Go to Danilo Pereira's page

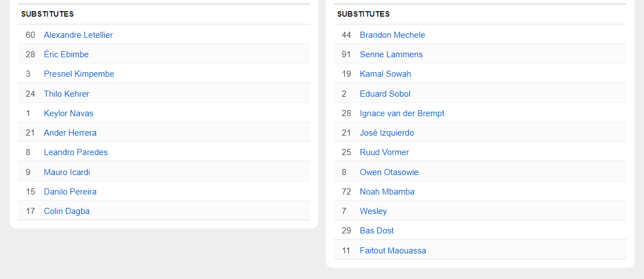click(70, 192)
